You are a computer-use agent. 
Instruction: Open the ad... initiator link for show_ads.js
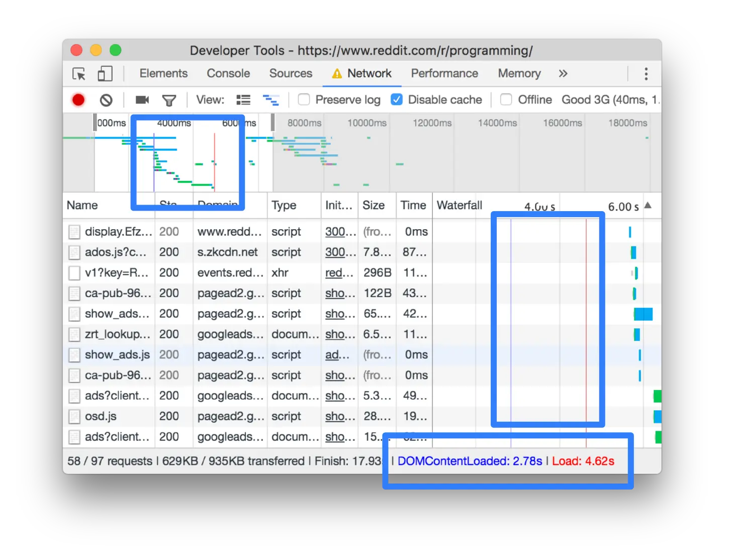(x=337, y=355)
